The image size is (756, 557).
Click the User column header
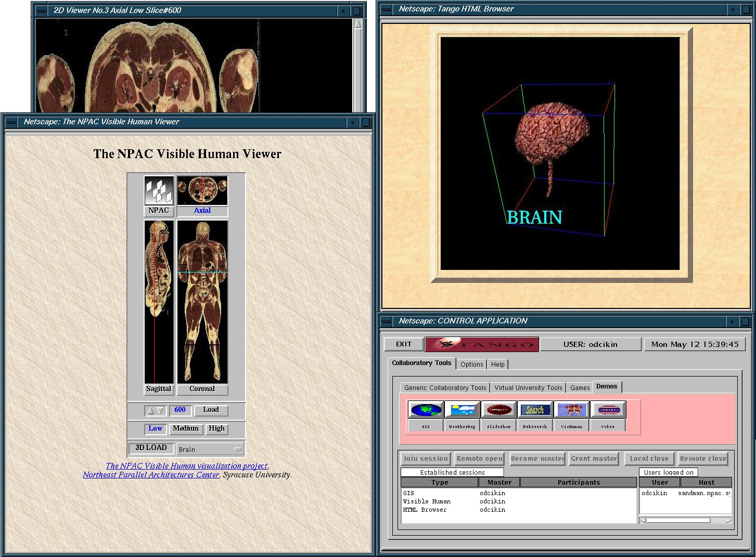[x=660, y=483]
